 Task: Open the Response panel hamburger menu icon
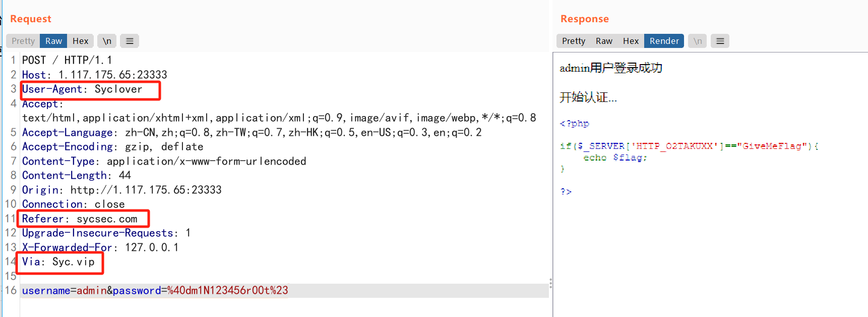coord(720,41)
